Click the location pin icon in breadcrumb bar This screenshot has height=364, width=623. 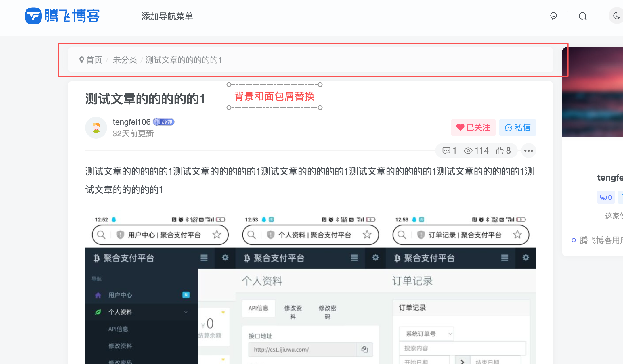pyautogui.click(x=81, y=60)
